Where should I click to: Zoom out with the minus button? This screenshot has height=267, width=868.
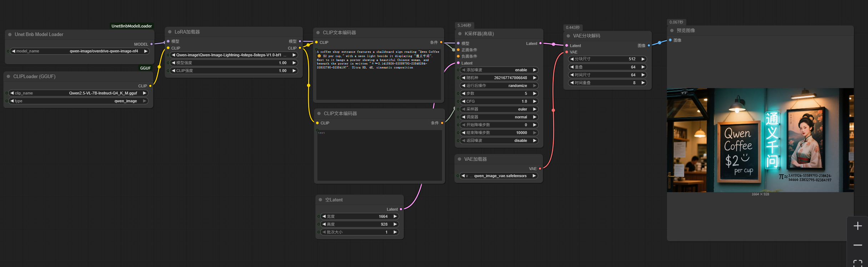click(858, 245)
